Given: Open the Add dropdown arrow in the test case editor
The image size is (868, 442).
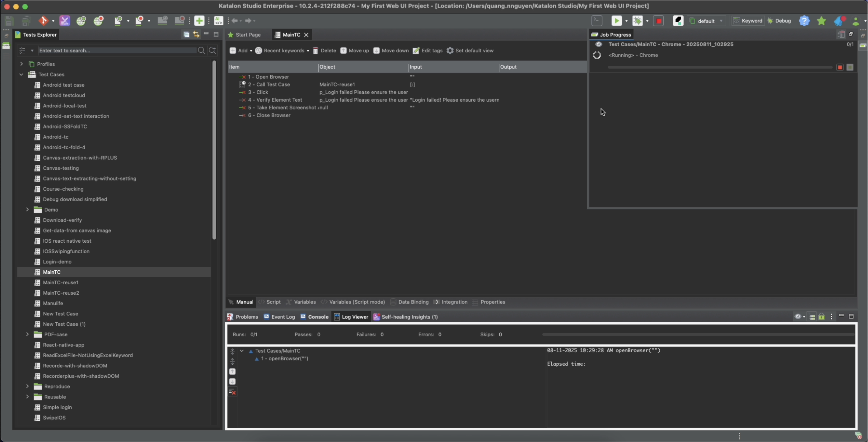Looking at the screenshot, I should point(251,51).
